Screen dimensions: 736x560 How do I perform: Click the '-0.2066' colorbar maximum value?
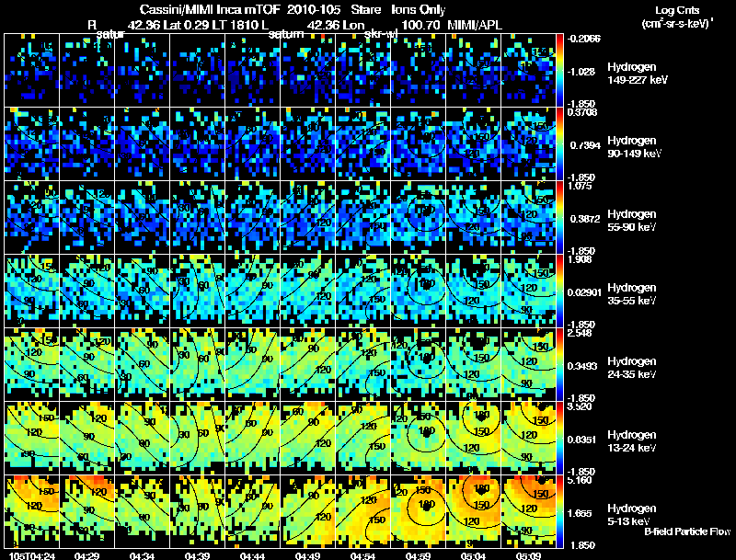pos(583,39)
